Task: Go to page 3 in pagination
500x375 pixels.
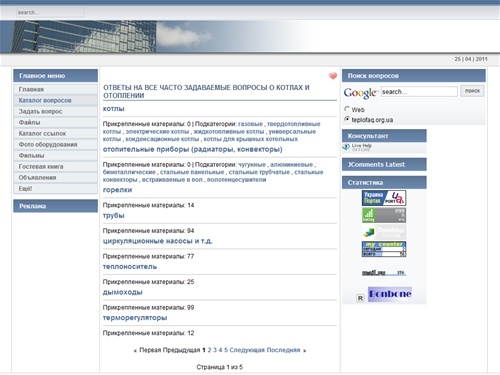Action: (215, 350)
